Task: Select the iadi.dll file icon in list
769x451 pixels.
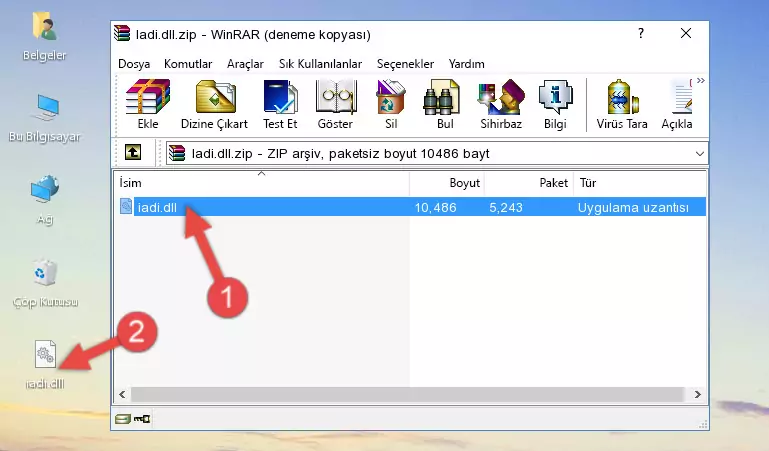Action: coord(126,206)
